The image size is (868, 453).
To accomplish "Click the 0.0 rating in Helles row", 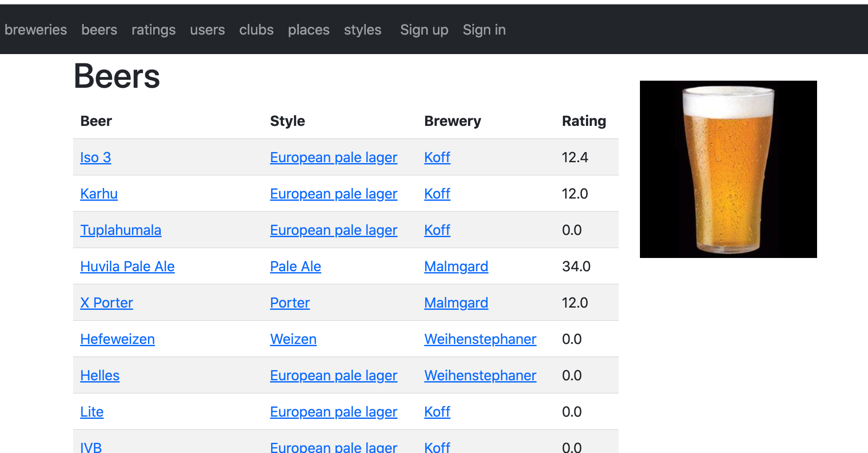I will pyautogui.click(x=572, y=375).
